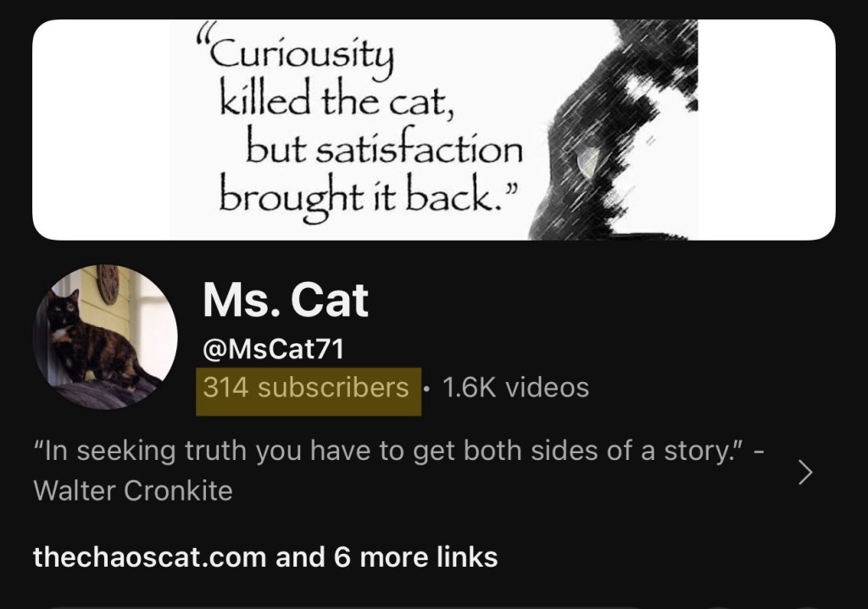
Task: Tap the blank white left edge of banner
Action: pos(101,130)
